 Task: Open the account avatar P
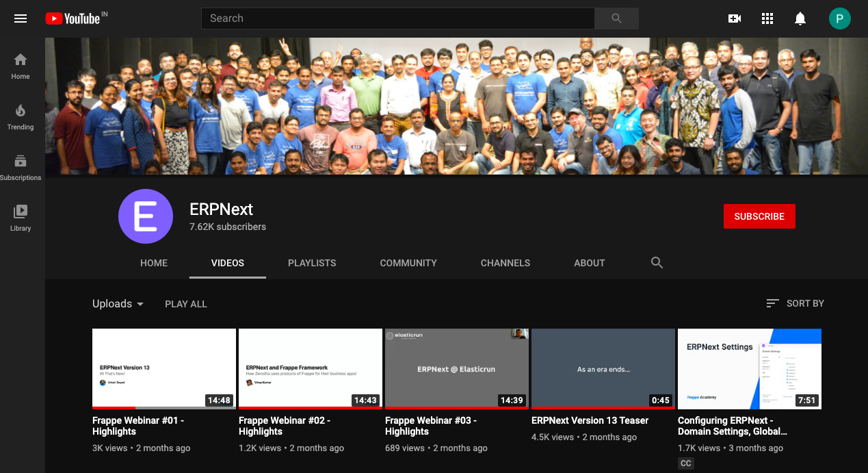click(x=840, y=18)
